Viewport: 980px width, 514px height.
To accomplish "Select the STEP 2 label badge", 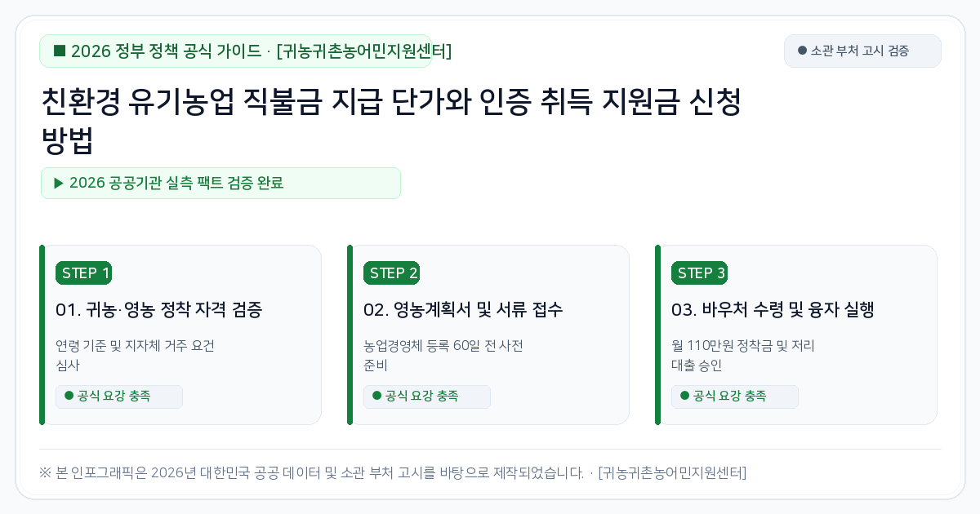I will [x=391, y=273].
